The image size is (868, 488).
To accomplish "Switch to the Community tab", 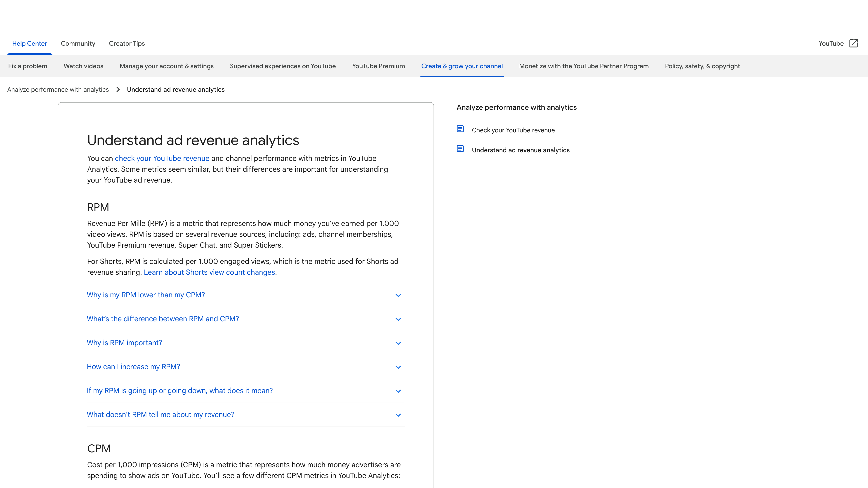I will pyautogui.click(x=78, y=43).
